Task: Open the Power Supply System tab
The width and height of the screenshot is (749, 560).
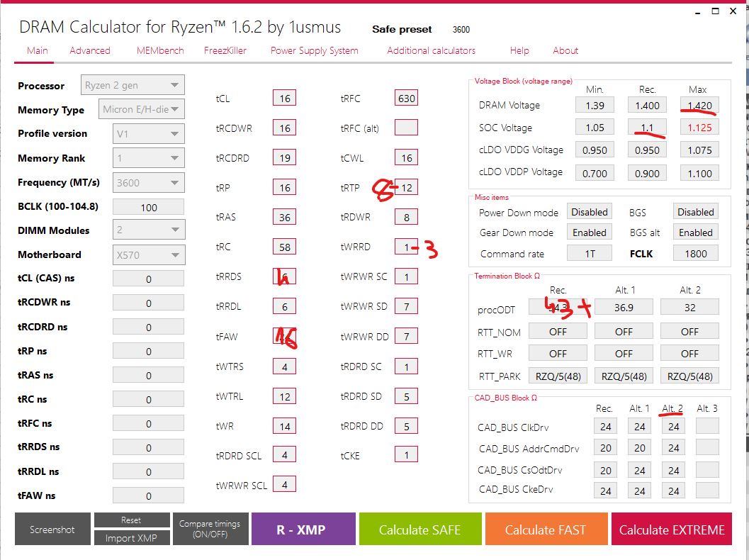Action: pos(315,50)
